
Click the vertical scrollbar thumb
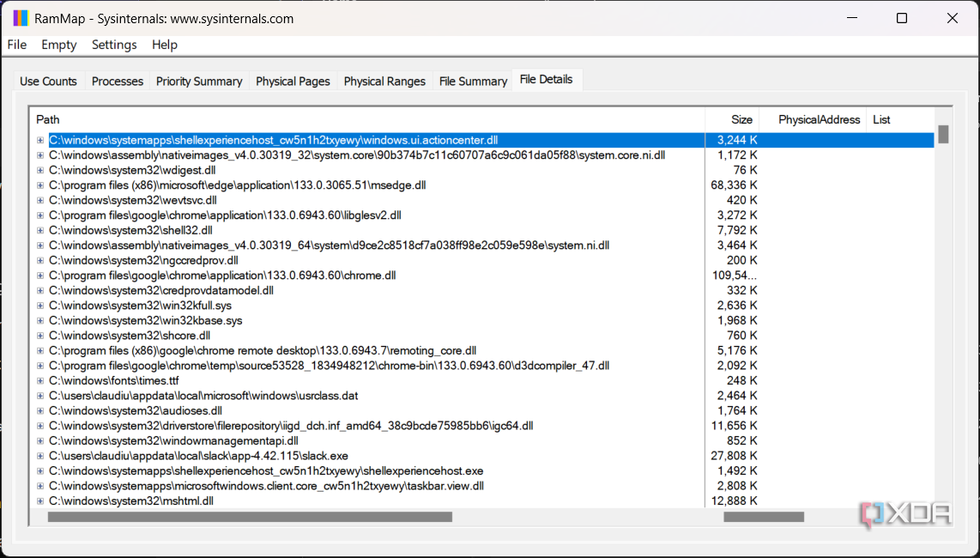point(943,134)
